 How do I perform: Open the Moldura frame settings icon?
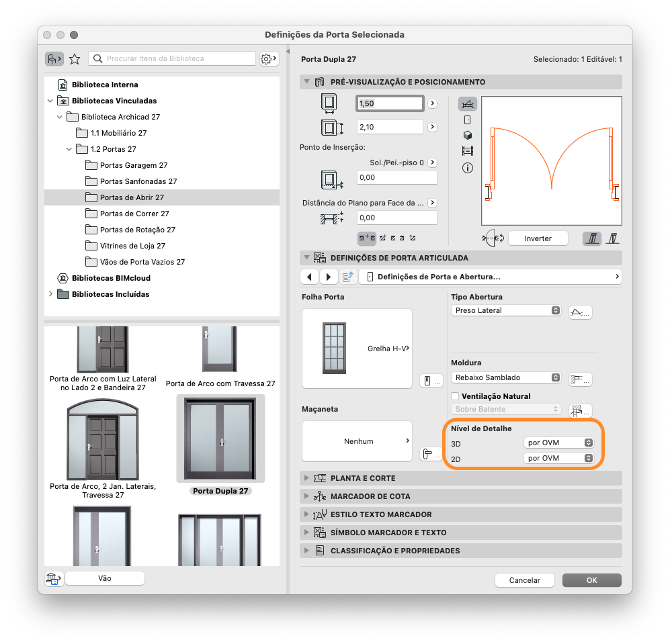click(580, 379)
